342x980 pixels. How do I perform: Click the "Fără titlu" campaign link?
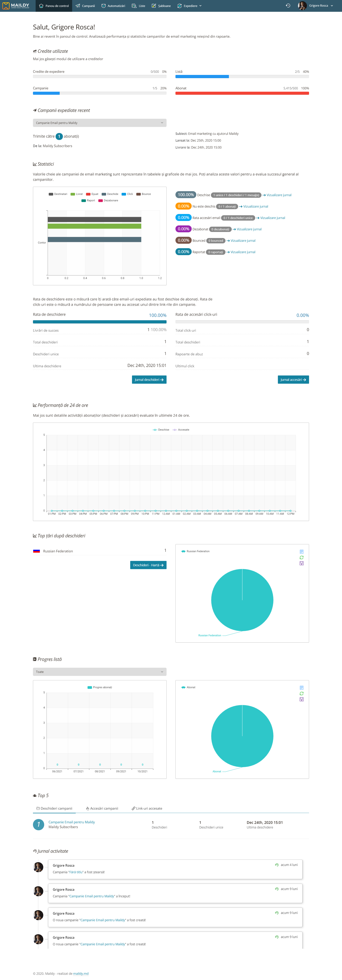tap(76, 872)
